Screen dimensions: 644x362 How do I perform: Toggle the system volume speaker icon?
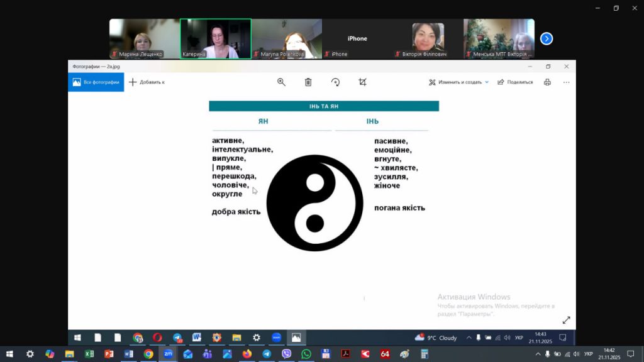pos(577,354)
